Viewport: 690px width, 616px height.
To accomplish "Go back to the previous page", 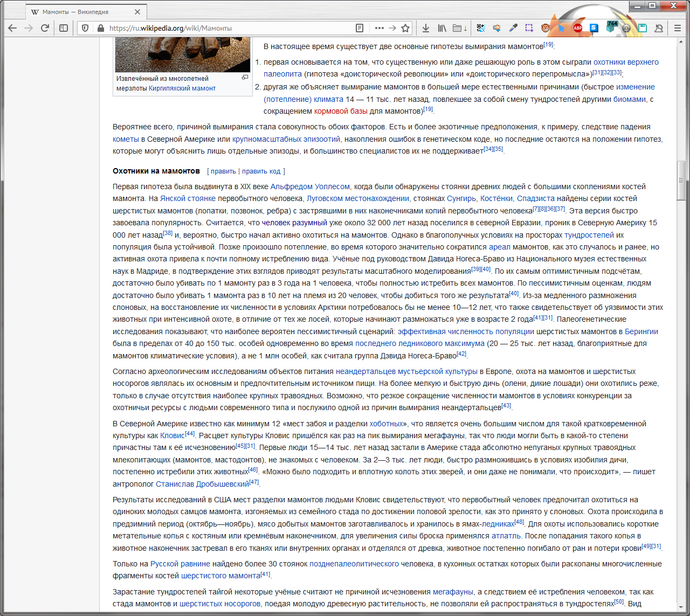I will 12,28.
